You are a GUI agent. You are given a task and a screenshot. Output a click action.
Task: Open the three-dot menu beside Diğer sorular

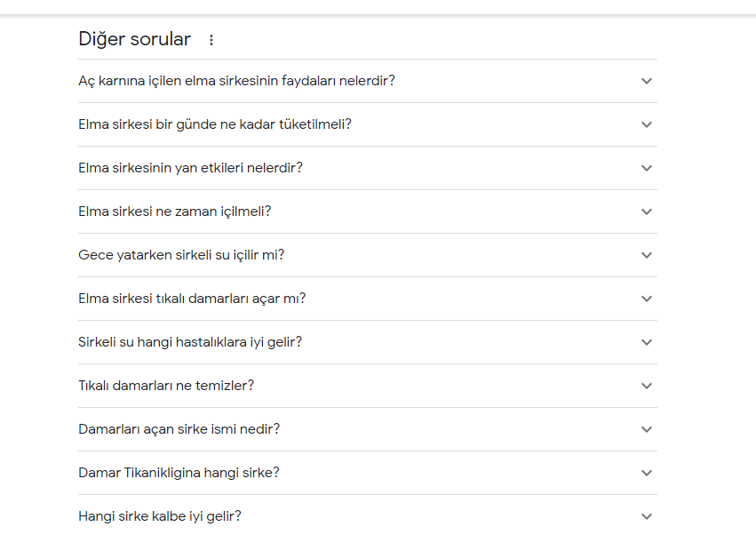coord(211,40)
